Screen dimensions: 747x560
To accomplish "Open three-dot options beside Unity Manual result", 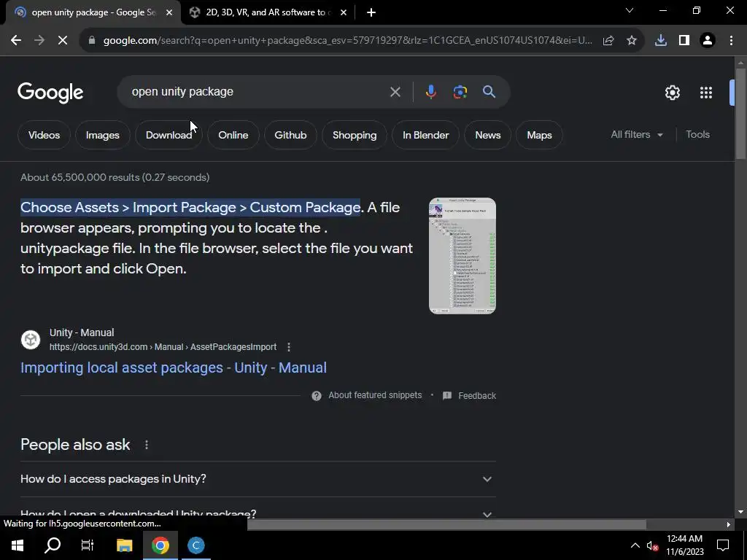I will (289, 347).
